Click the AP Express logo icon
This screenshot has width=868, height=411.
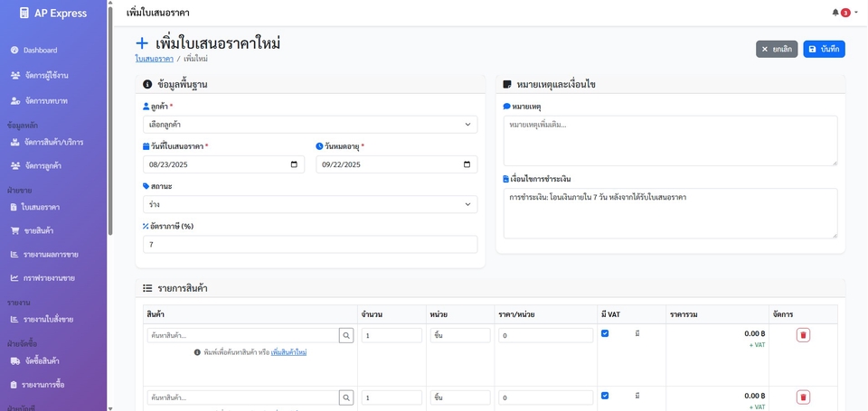(24, 13)
